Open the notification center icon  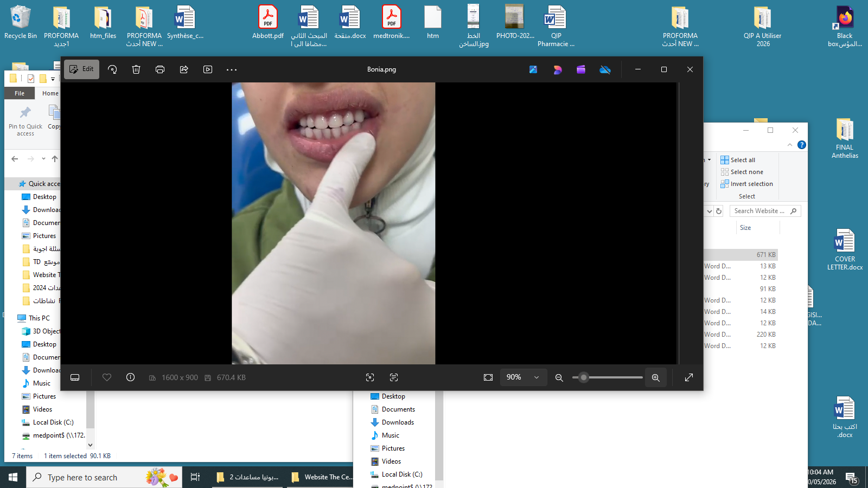pos(851,478)
